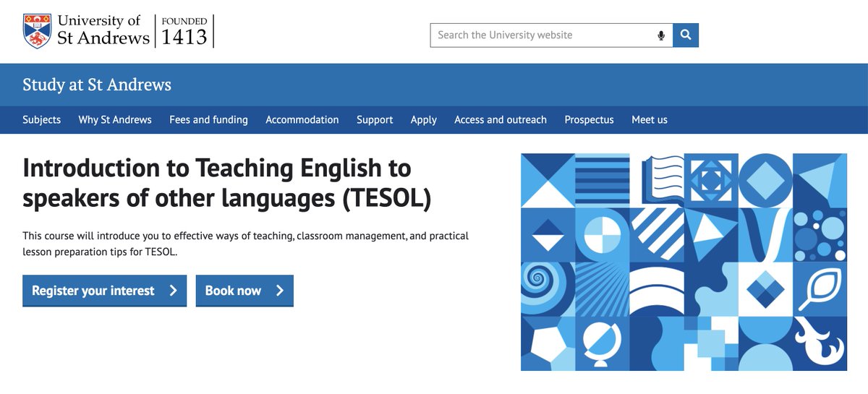The height and width of the screenshot is (394, 868).
Task: Open the Subjects menu item
Action: click(x=42, y=120)
